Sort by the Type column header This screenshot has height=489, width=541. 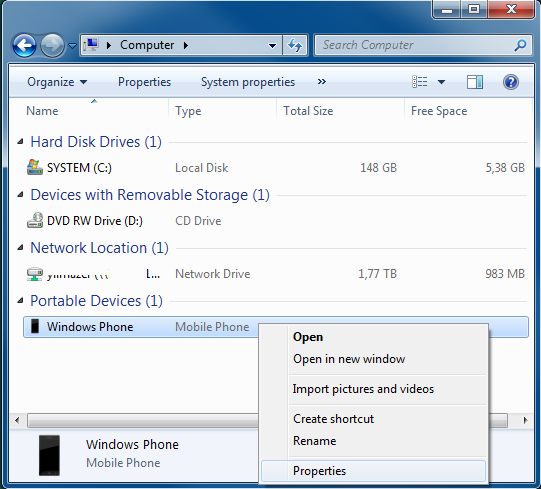point(188,111)
